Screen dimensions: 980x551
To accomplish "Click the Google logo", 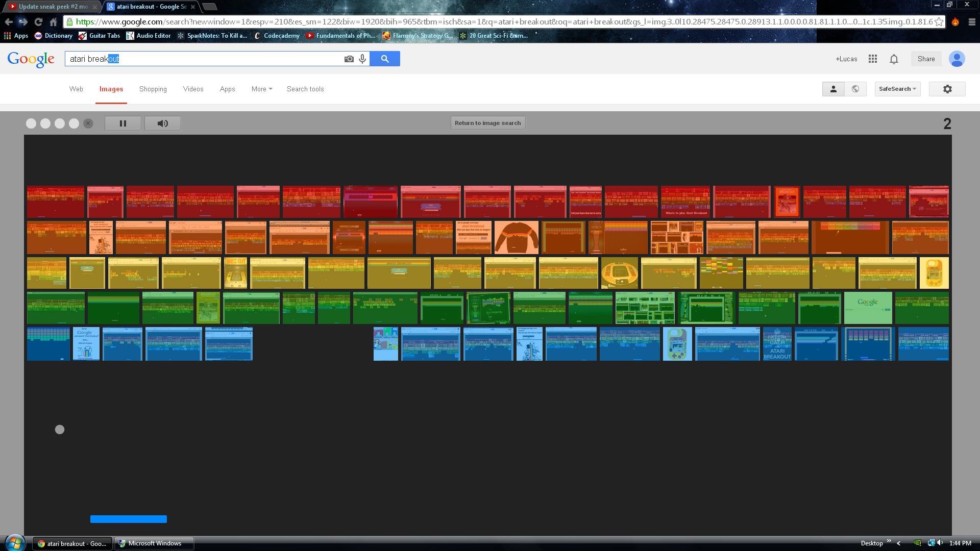I will [x=31, y=59].
